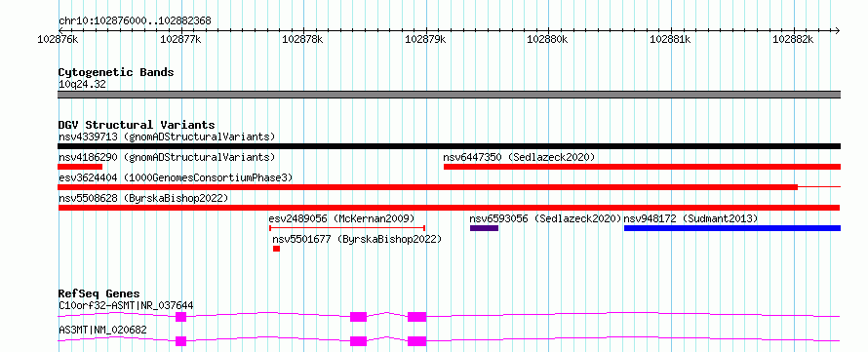The width and height of the screenshot is (868, 352).
Task: Click the nsv6447350 Sedlazeck2020 red bar
Action: [x=642, y=167]
